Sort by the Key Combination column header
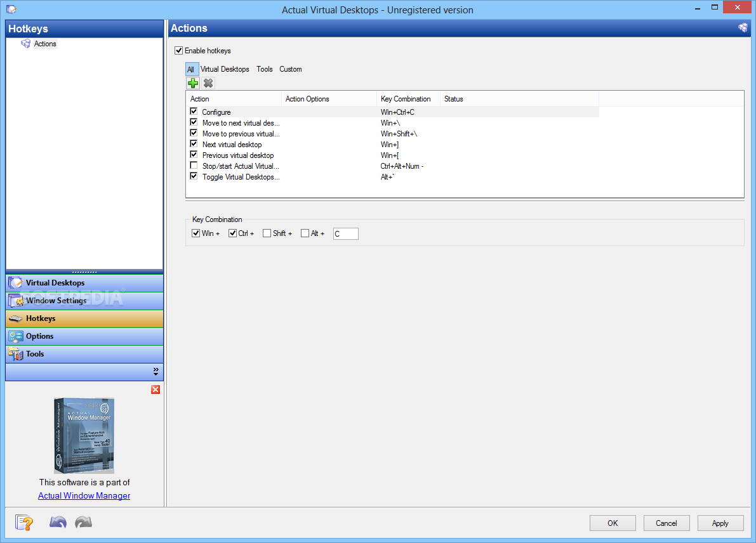The image size is (756, 543). 408,99
